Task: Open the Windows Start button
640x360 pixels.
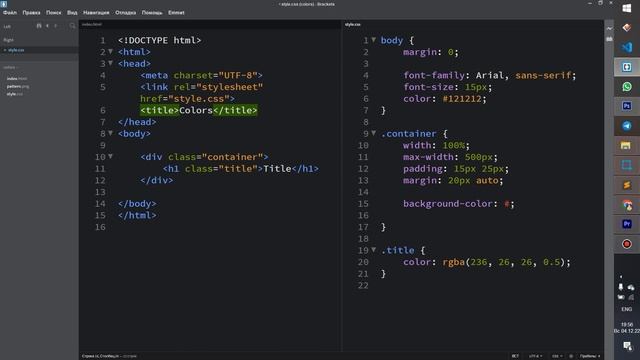Action: tap(627, 9)
